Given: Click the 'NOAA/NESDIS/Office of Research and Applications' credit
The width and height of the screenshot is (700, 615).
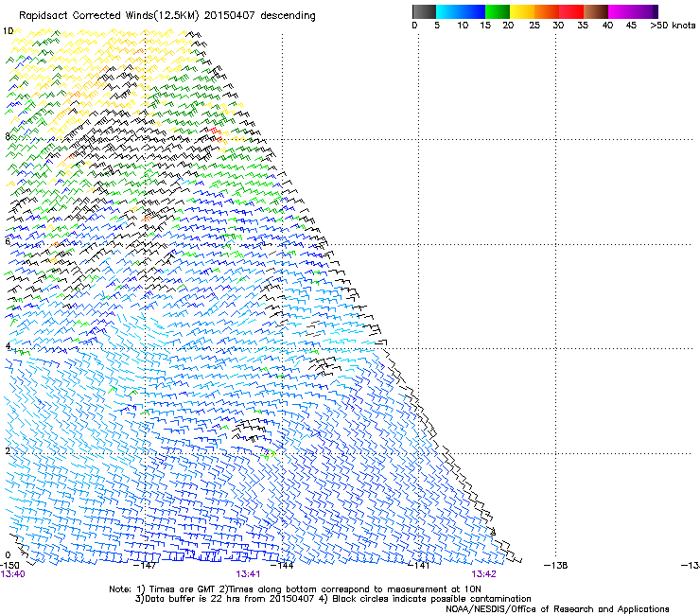Looking at the screenshot, I should tap(557, 608).
